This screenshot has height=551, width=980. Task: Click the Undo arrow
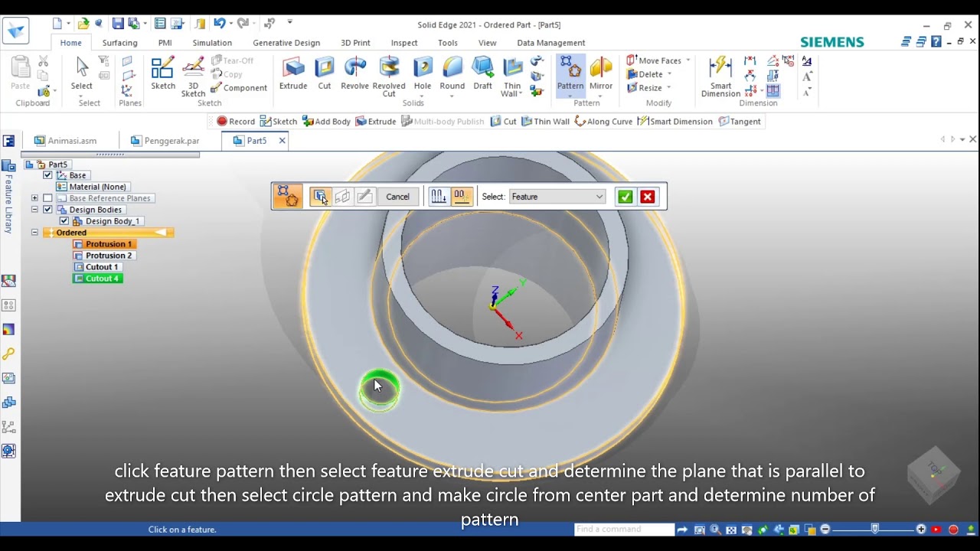(x=219, y=24)
